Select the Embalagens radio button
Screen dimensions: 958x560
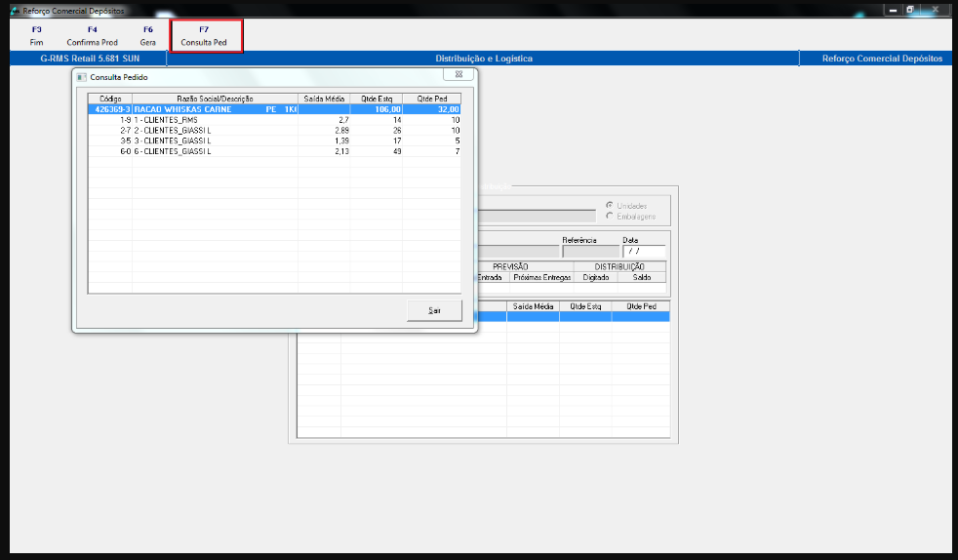point(609,217)
